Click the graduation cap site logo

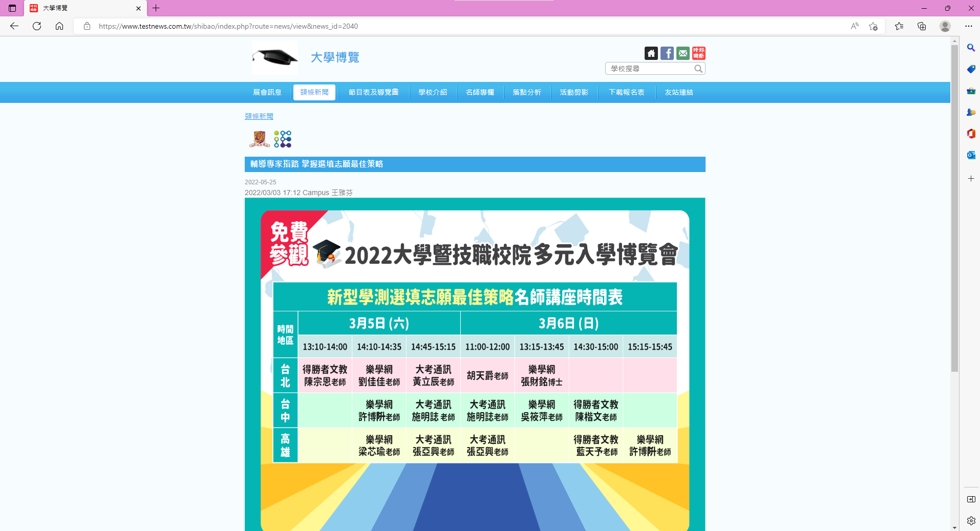[x=275, y=57]
